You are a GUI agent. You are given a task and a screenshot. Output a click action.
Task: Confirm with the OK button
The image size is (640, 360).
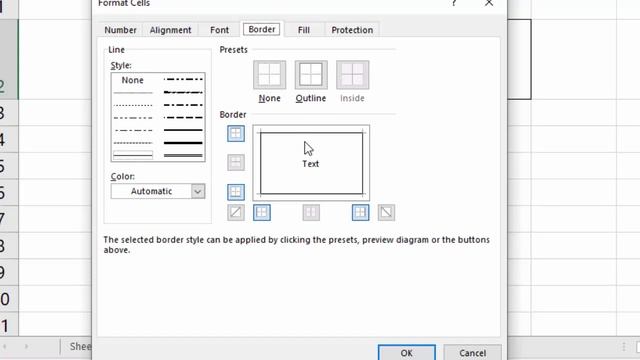(407, 353)
